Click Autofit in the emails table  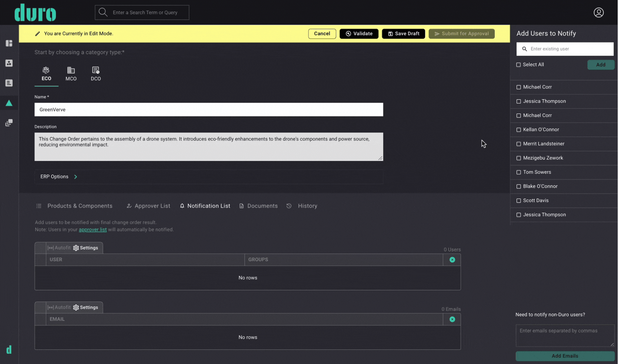click(59, 308)
